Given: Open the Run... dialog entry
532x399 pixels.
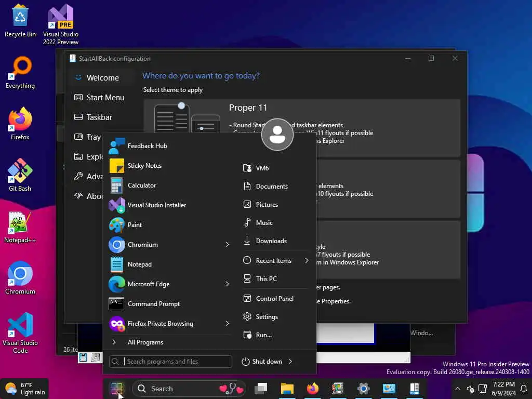Looking at the screenshot, I should [x=275, y=335].
